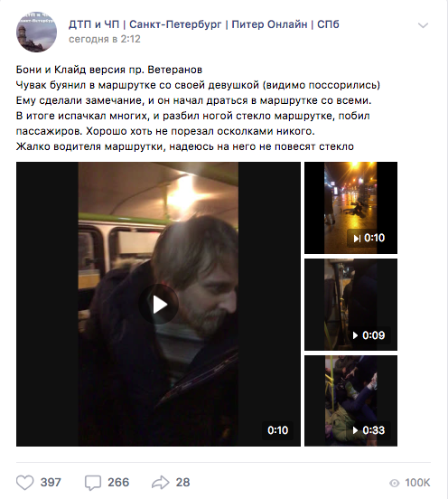This screenshot has width=448, height=499.
Task: Like the post with the heart icon
Action: (24, 483)
